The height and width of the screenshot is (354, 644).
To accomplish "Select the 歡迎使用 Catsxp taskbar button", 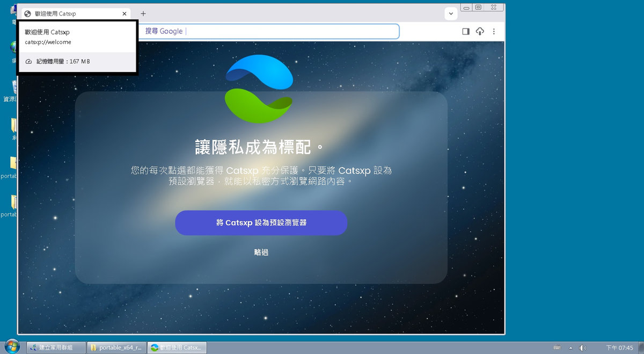I will pyautogui.click(x=177, y=348).
